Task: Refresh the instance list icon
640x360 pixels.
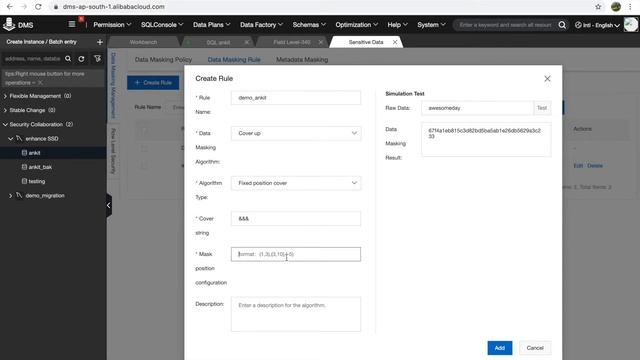Action: [x=82, y=59]
